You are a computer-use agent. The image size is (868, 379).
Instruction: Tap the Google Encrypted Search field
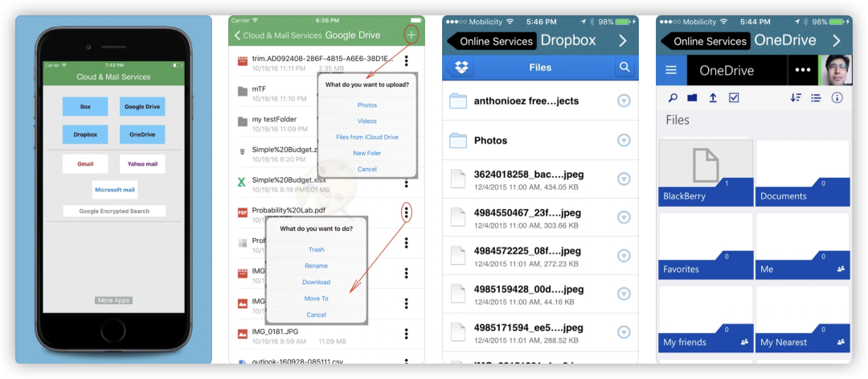point(114,211)
